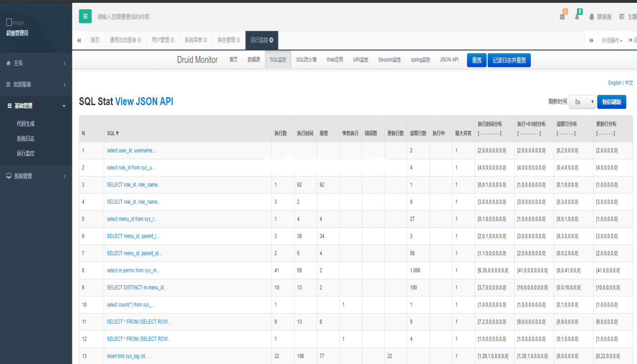Switch to the 首页 page tab
Viewport: 637px width, 364px height.
pos(95,40)
